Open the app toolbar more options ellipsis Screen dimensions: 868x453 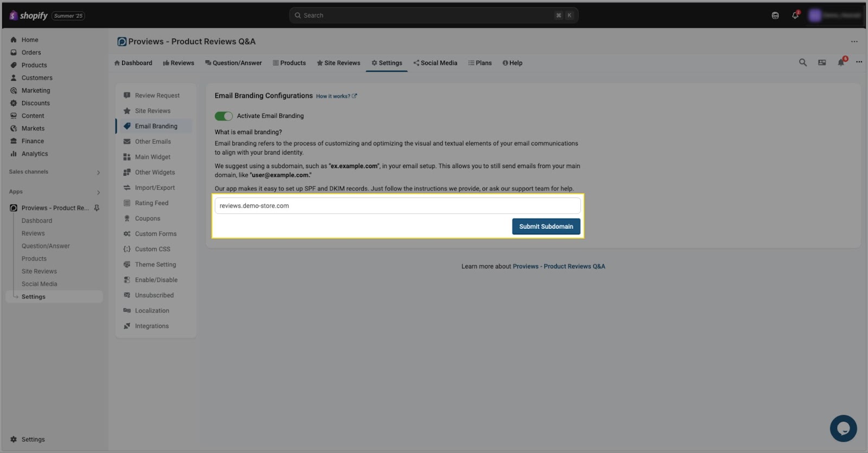(x=859, y=62)
